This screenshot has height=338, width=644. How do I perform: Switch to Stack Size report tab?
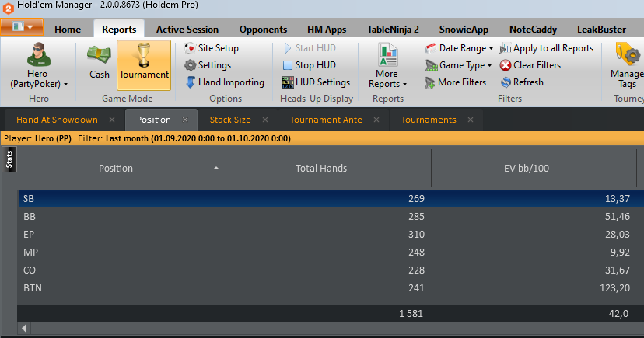coord(230,120)
